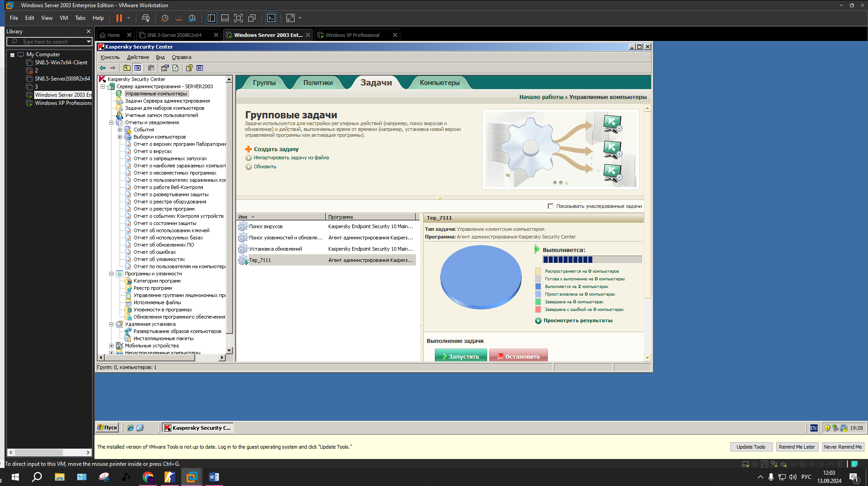The width and height of the screenshot is (868, 486).
Task: Enable Показывать унаследованные задачи checkbox
Action: pos(550,206)
